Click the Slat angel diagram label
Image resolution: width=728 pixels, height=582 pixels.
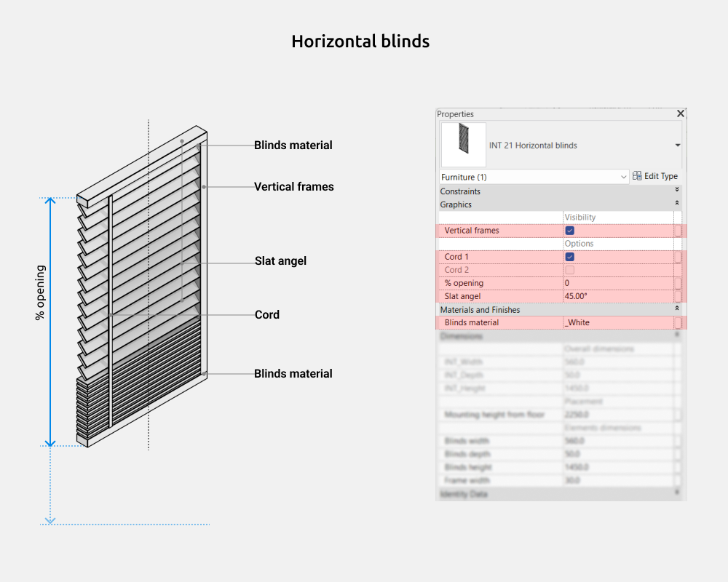(280, 261)
